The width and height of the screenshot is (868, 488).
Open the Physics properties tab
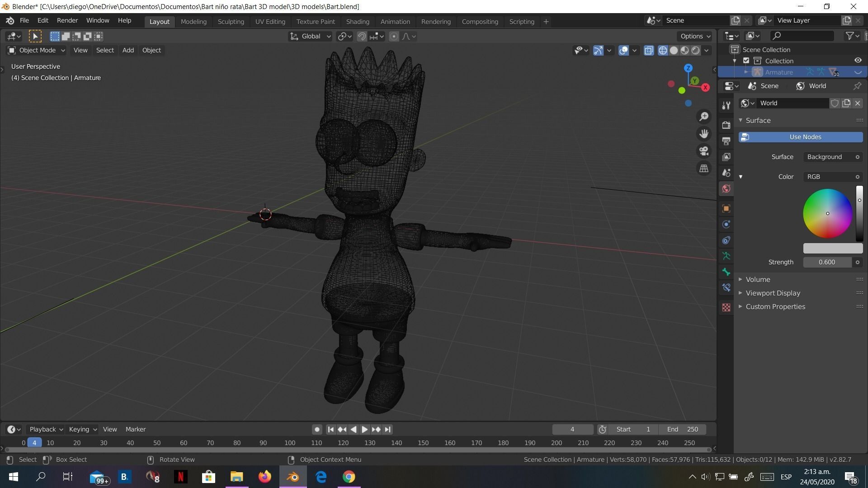pos(726,224)
